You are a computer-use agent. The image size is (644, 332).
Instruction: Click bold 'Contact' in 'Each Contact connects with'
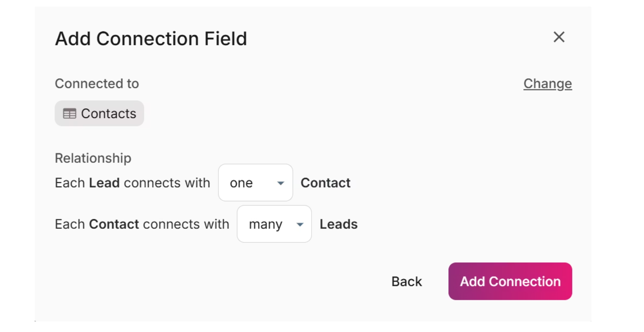point(114,224)
